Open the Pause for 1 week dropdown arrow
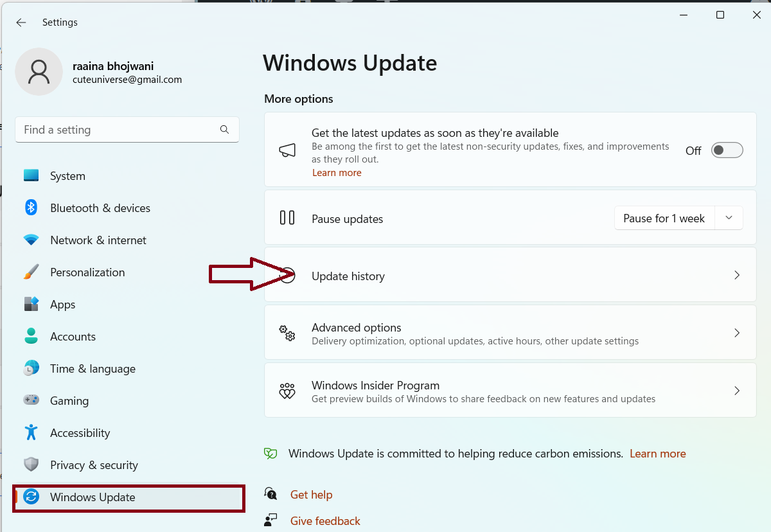This screenshot has width=771, height=532. coord(729,218)
